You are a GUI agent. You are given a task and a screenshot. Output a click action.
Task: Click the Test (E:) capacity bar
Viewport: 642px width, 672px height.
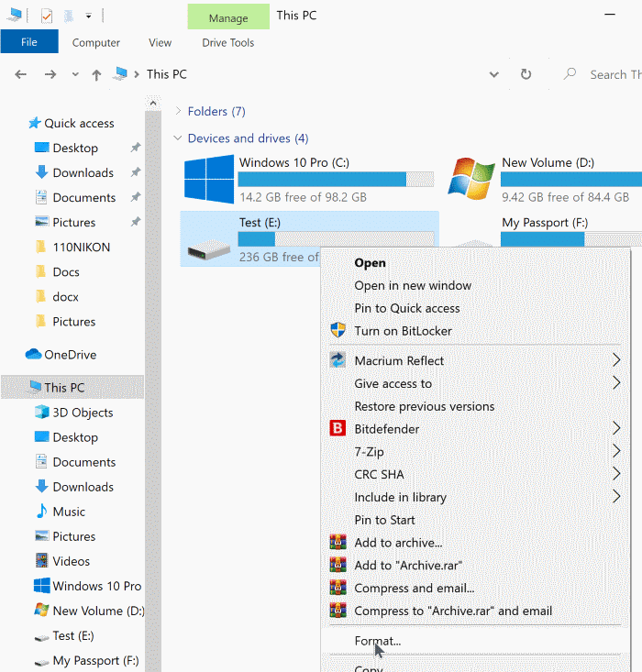(336, 239)
